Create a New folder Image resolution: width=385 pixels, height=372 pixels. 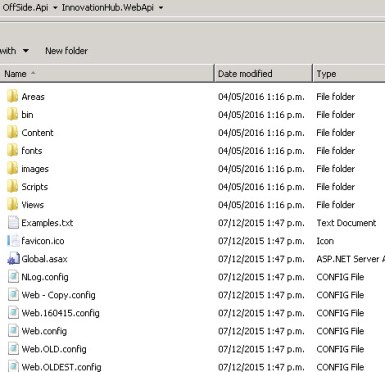pos(66,51)
